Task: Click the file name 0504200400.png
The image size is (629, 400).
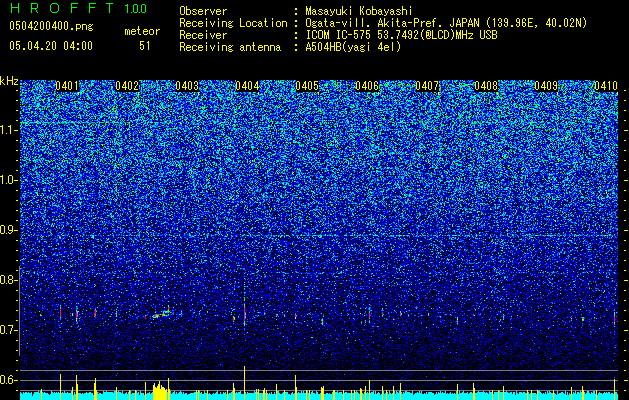Action: click(51, 27)
